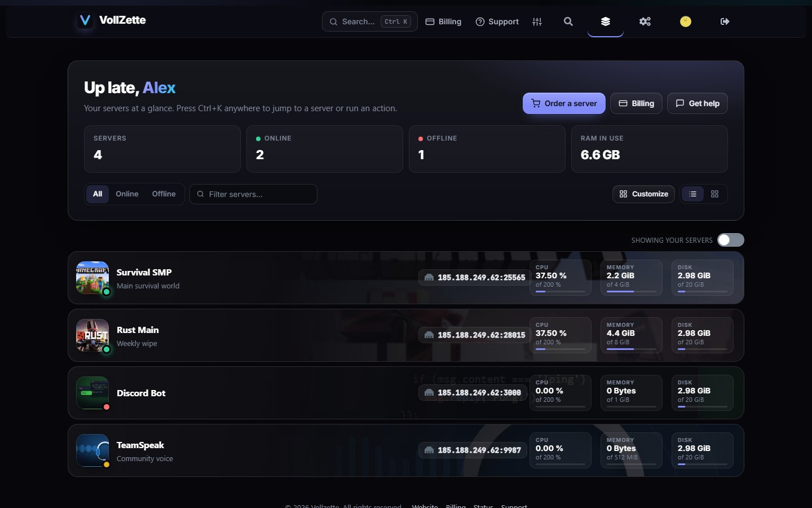Click the RAM in use stat card
Screen dimensions: 812x508
click(x=650, y=149)
